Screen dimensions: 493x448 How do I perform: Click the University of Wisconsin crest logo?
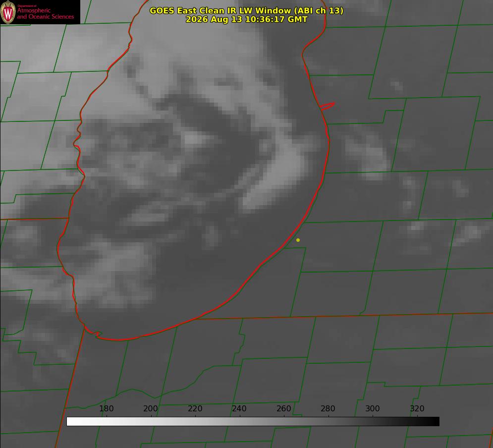click(x=8, y=12)
